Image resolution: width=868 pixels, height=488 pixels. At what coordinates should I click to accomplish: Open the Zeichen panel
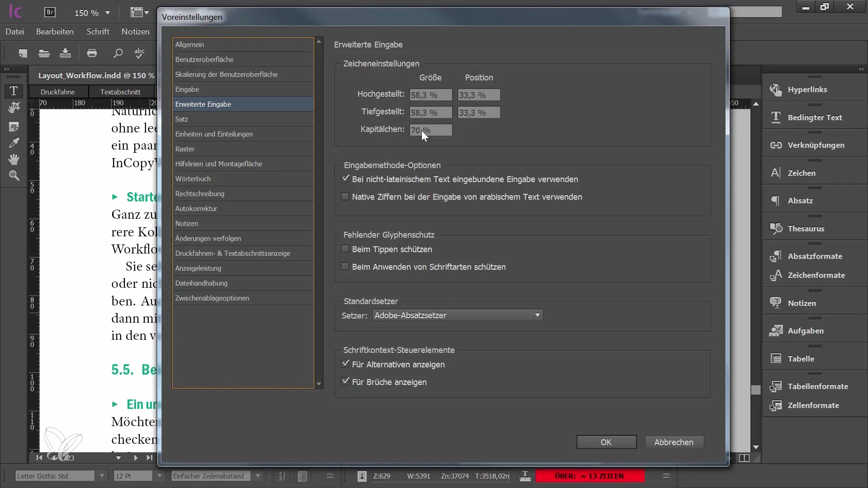pos(801,173)
